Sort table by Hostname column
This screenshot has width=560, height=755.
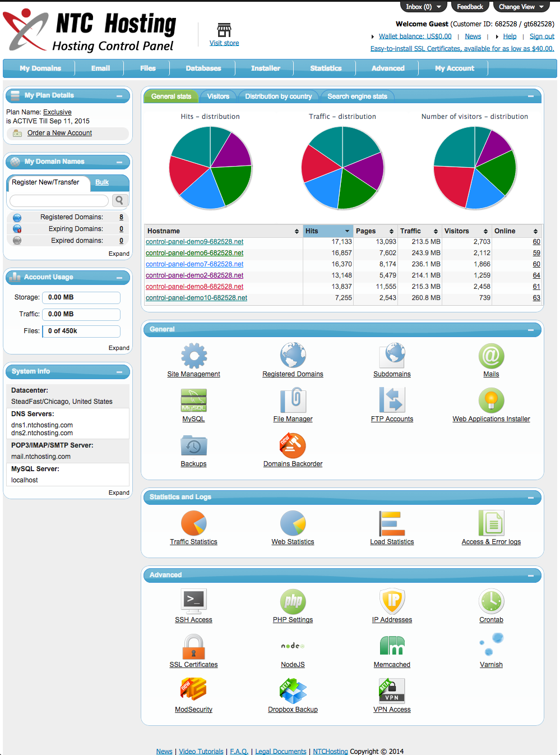point(223,231)
